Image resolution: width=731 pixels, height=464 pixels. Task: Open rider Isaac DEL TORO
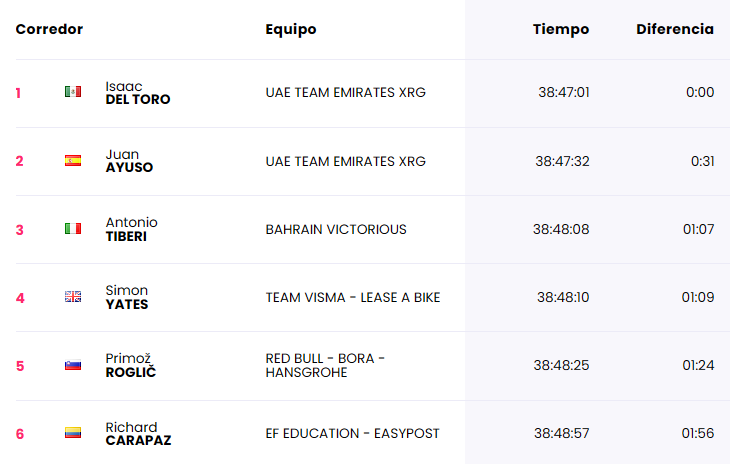(138, 93)
